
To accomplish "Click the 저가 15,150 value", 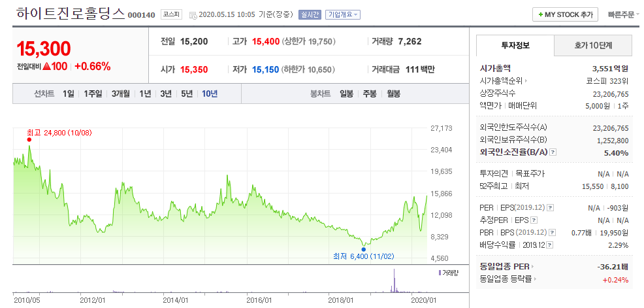I will point(265,69).
